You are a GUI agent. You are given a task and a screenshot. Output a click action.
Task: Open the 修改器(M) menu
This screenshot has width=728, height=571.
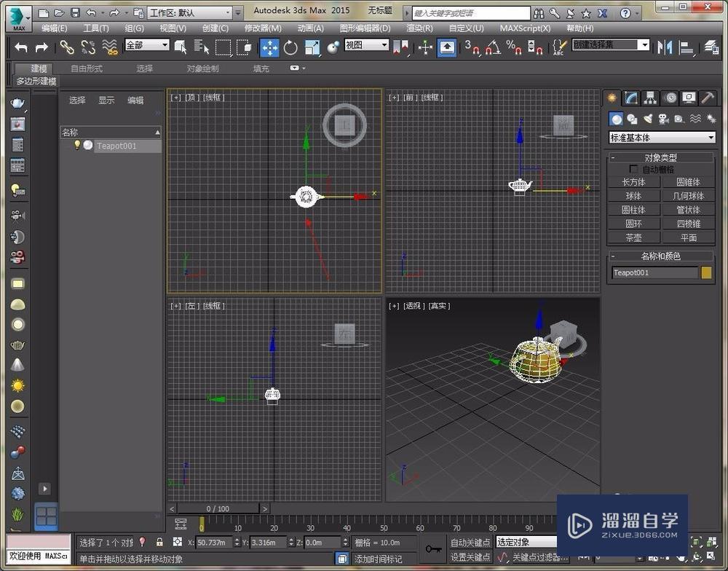pos(262,28)
